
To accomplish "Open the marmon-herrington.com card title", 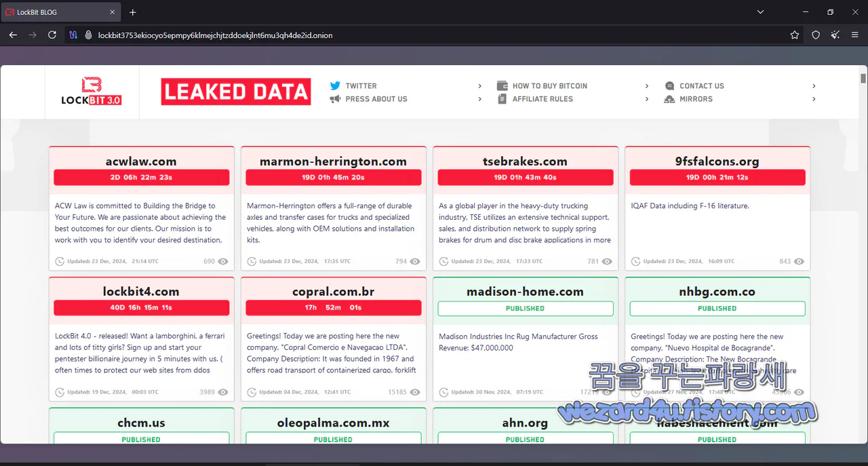I will click(333, 161).
